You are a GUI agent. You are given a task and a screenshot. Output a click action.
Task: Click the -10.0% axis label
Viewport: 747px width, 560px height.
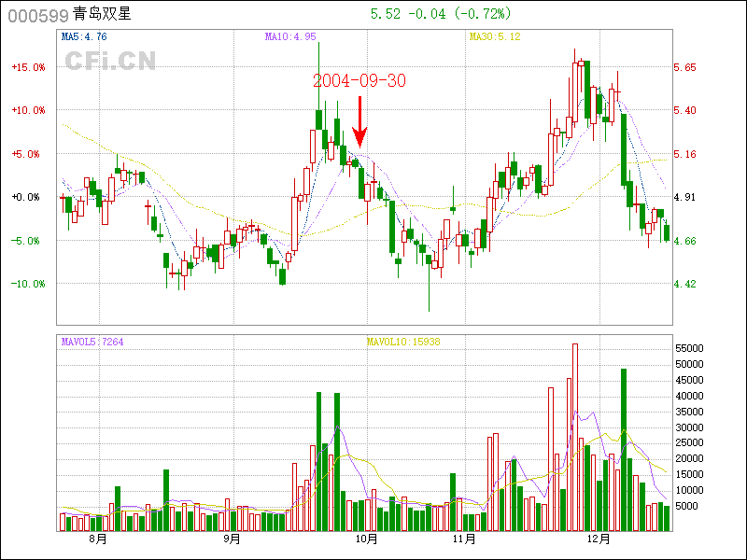28,284
